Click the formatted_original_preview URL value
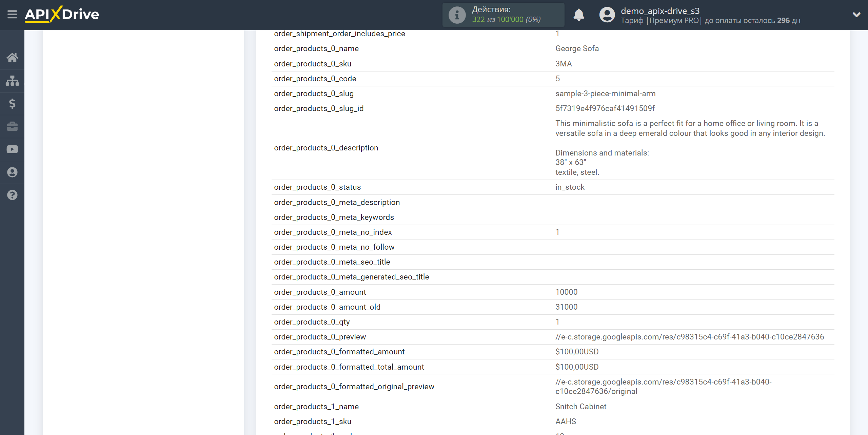The width and height of the screenshot is (868, 435). coord(663,387)
